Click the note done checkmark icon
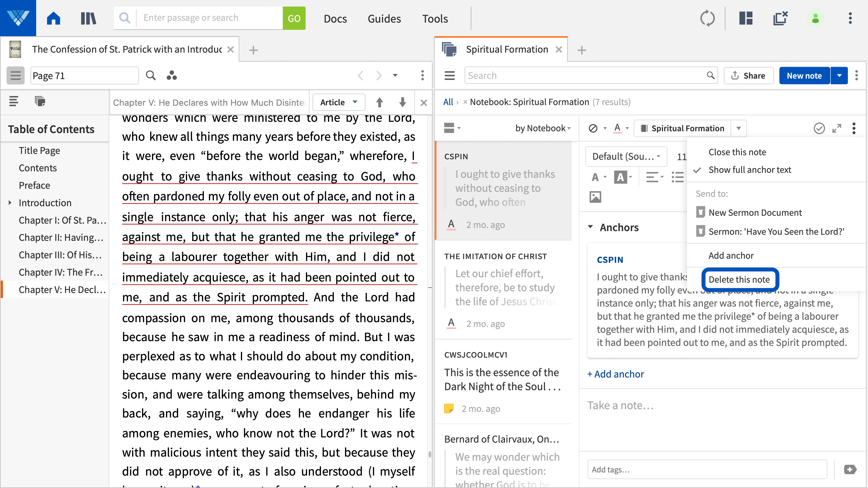 pos(819,128)
